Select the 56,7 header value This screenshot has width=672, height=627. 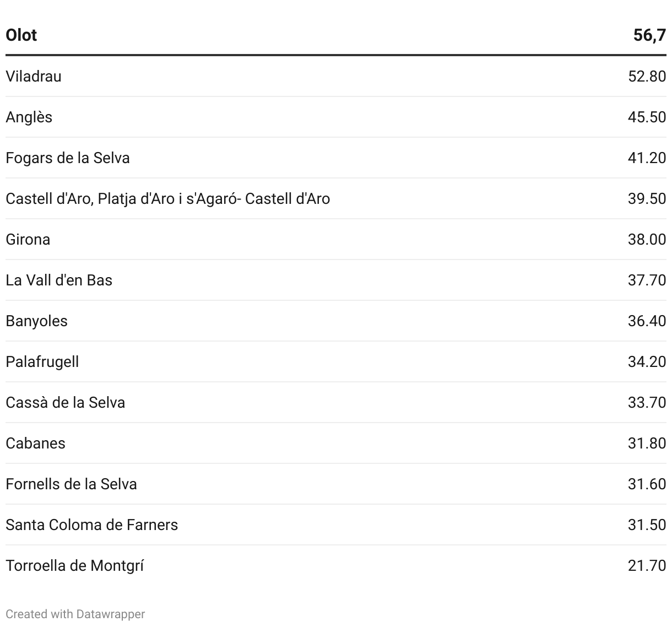click(x=649, y=35)
